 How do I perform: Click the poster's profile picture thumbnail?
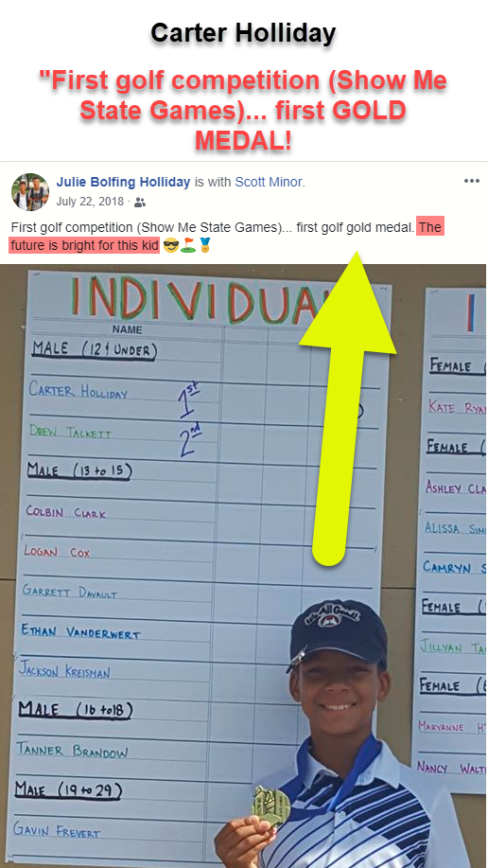[x=30, y=191]
